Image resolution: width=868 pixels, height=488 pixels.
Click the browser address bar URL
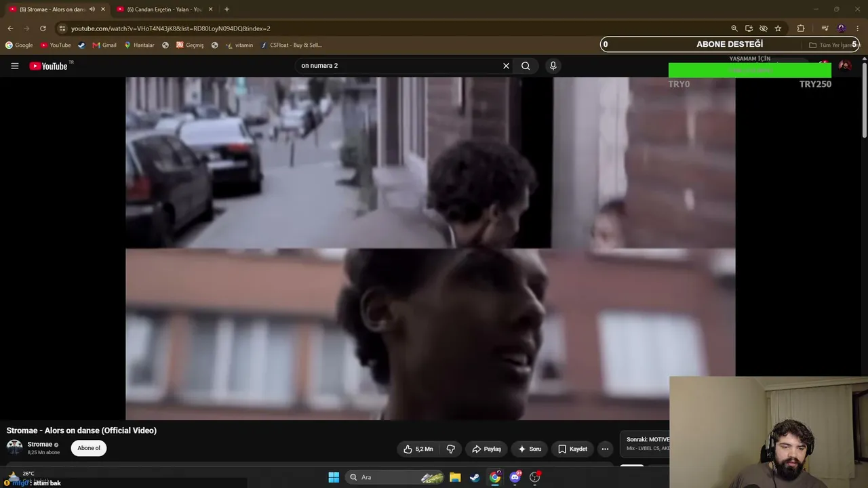[171, 28]
